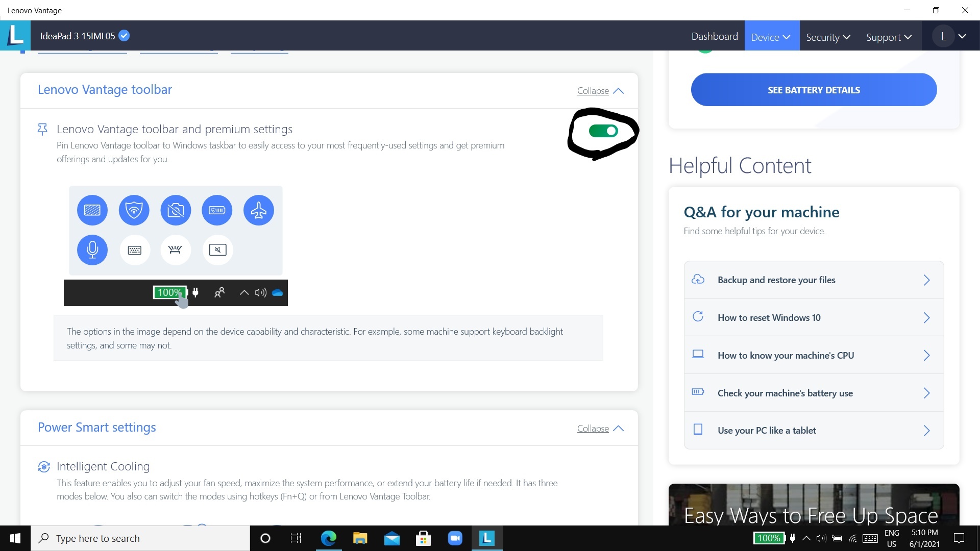Open Microsoft Edge from taskbar
980x551 pixels.
(329, 538)
